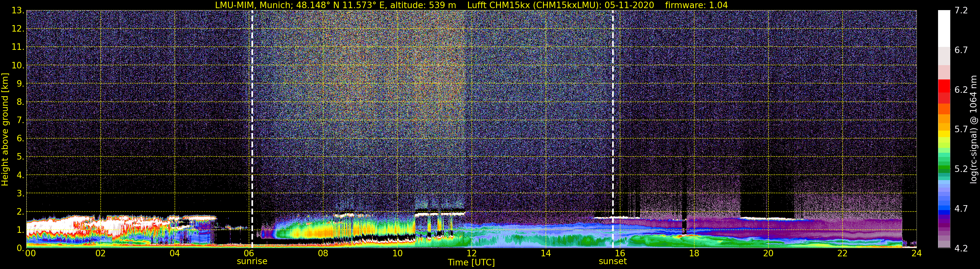This screenshot has width=980, height=269.
Task: Click the 'Height above ground [km]' axis label
Action: tap(5, 130)
